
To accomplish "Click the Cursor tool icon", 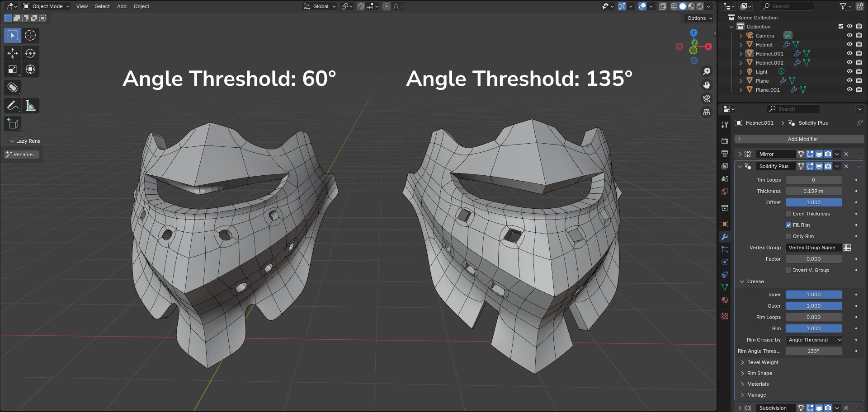I will (x=30, y=35).
